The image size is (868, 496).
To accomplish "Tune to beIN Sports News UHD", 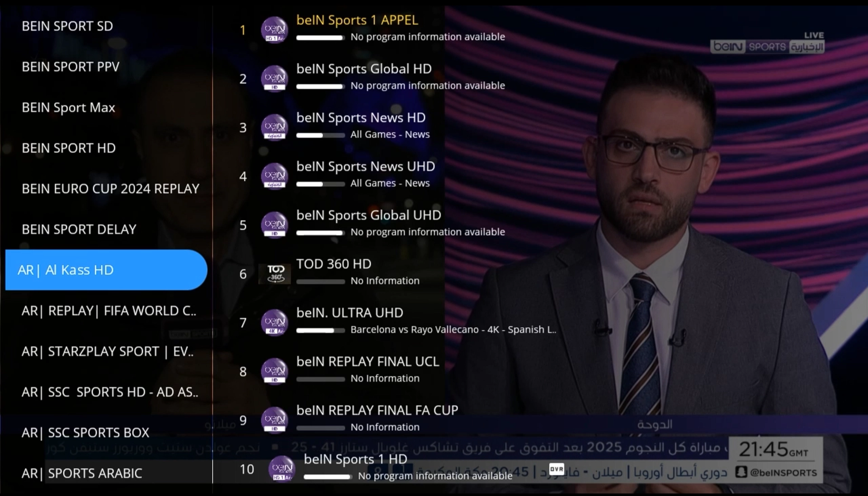I will pos(366,166).
